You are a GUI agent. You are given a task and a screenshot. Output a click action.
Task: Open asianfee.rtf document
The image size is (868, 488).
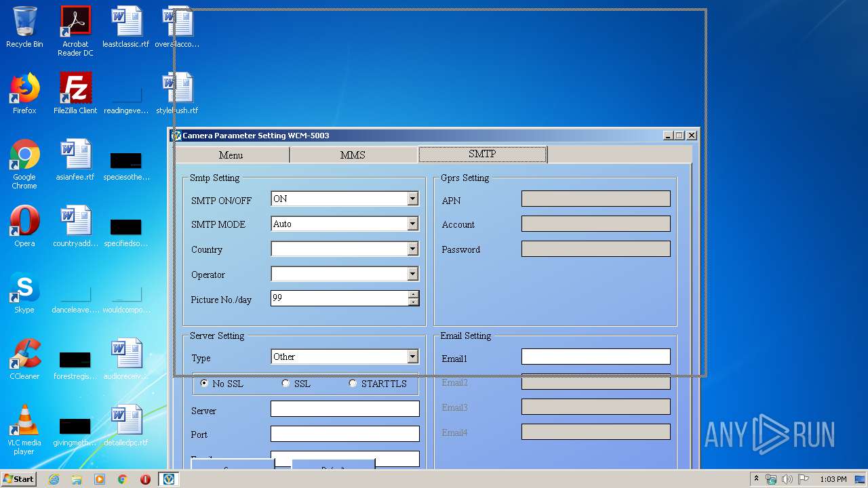click(75, 161)
